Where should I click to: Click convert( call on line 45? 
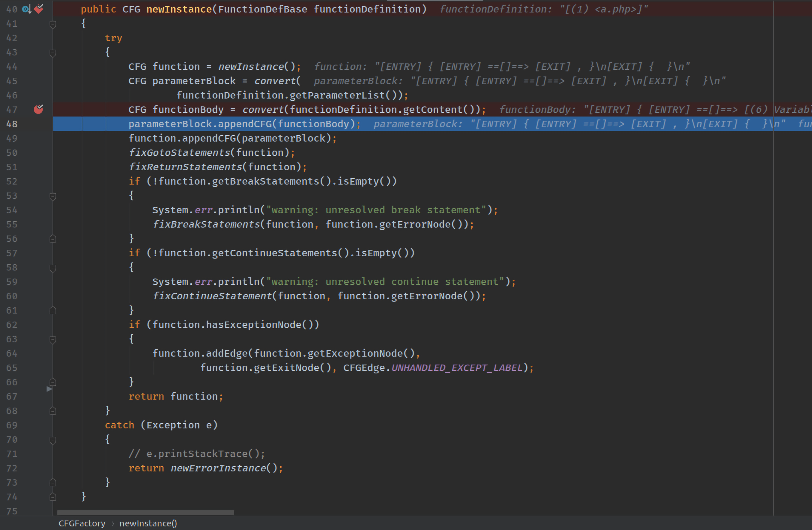277,81
